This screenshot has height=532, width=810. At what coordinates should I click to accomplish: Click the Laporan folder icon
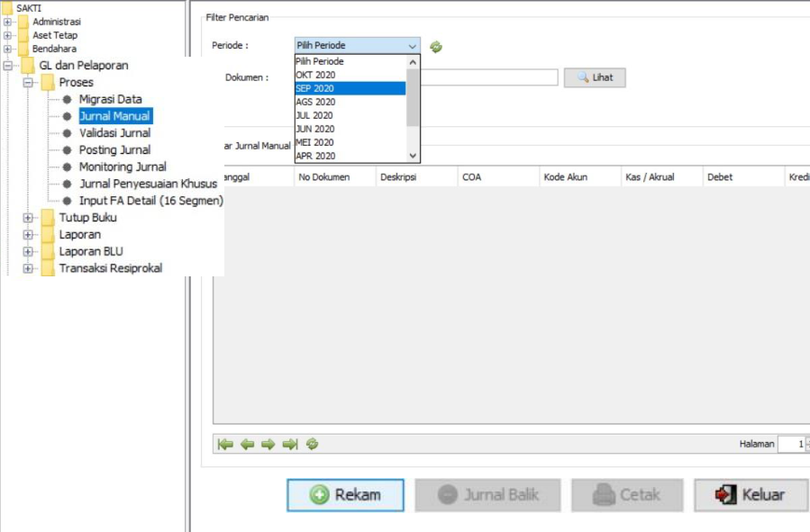[x=48, y=235]
